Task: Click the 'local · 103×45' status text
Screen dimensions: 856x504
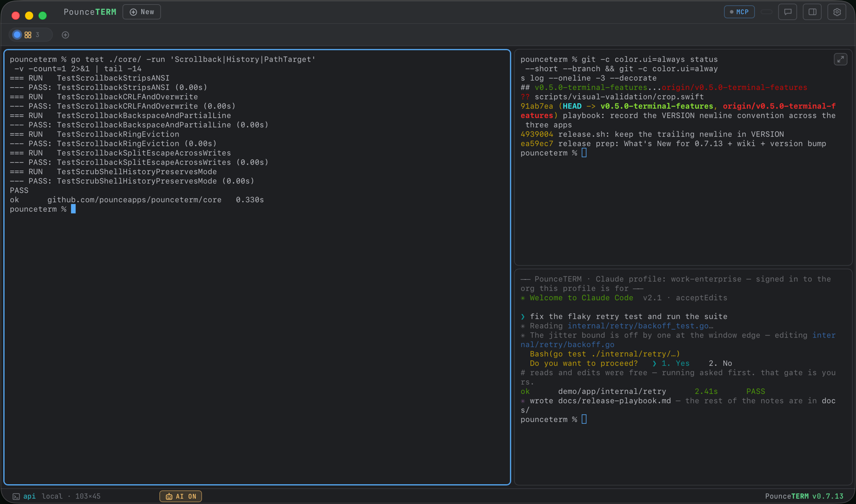Action: pyautogui.click(x=71, y=497)
